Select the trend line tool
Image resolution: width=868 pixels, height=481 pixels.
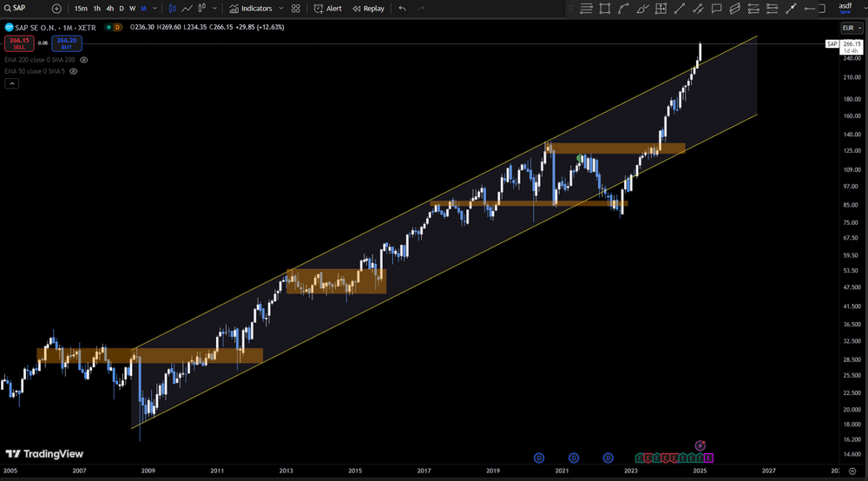point(680,9)
